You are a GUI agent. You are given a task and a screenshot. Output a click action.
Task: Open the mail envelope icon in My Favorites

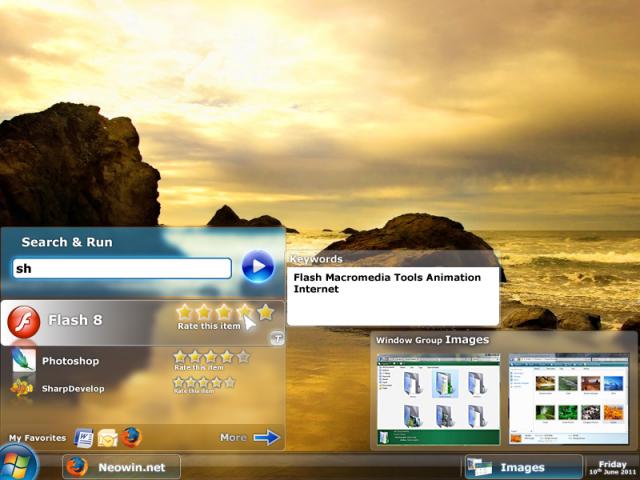tap(107, 438)
